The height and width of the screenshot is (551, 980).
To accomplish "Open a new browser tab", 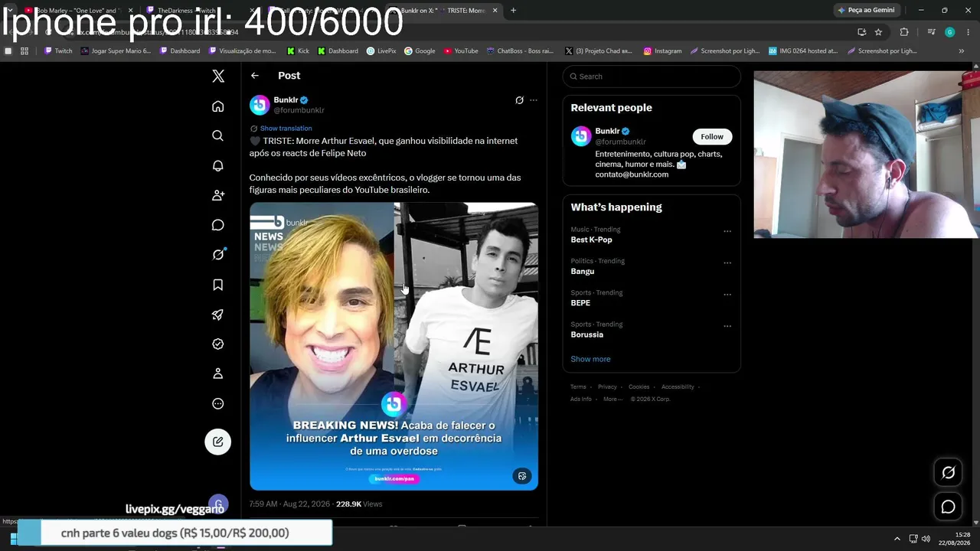I will tap(513, 11).
